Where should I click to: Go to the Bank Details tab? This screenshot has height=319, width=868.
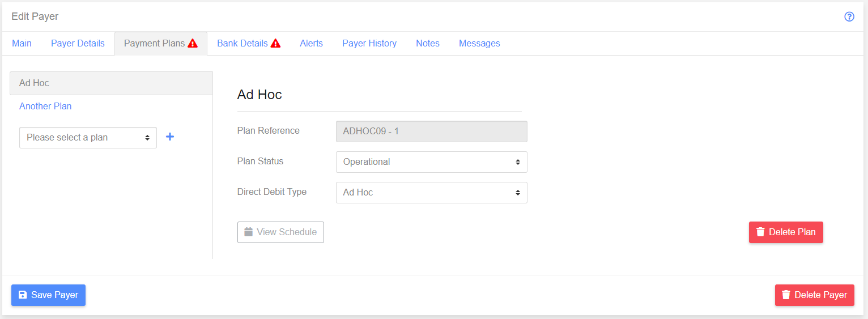click(x=249, y=43)
